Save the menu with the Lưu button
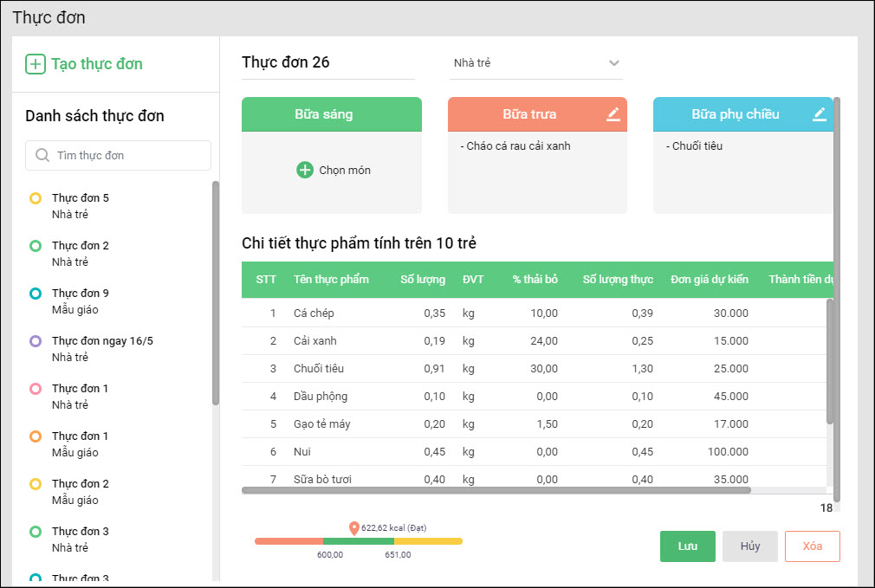The image size is (875, 588). pos(688,546)
